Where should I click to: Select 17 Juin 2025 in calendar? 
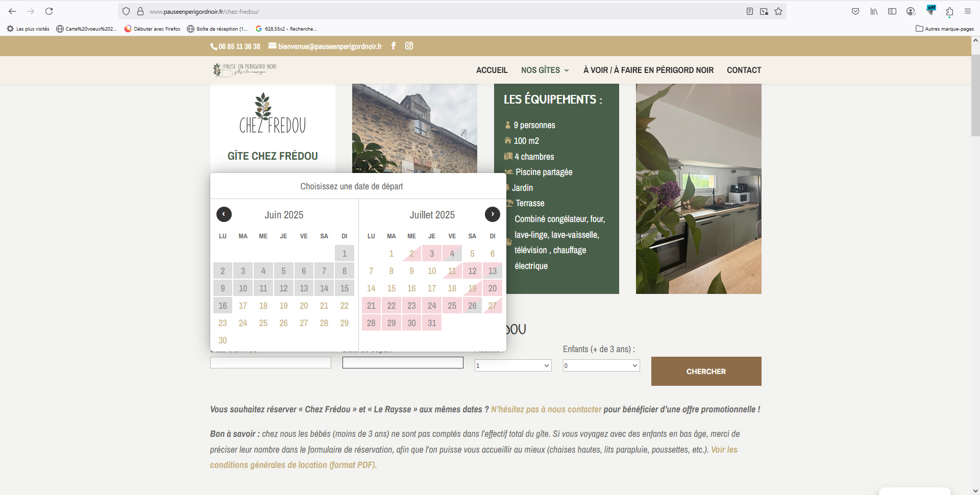pyautogui.click(x=243, y=306)
